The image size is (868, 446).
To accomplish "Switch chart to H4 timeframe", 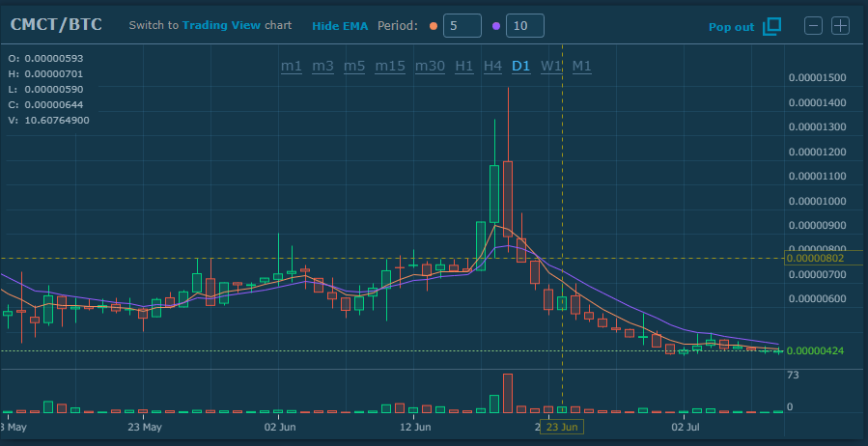I will click(x=492, y=66).
